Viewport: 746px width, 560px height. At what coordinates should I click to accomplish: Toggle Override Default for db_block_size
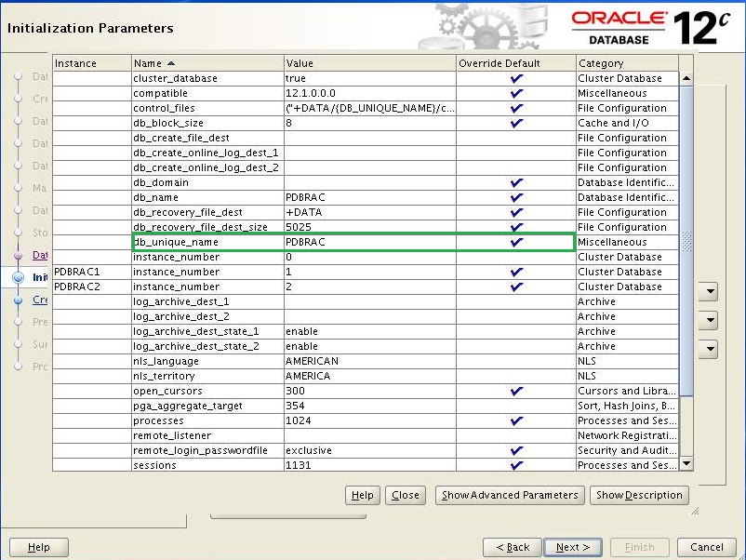pyautogui.click(x=516, y=123)
